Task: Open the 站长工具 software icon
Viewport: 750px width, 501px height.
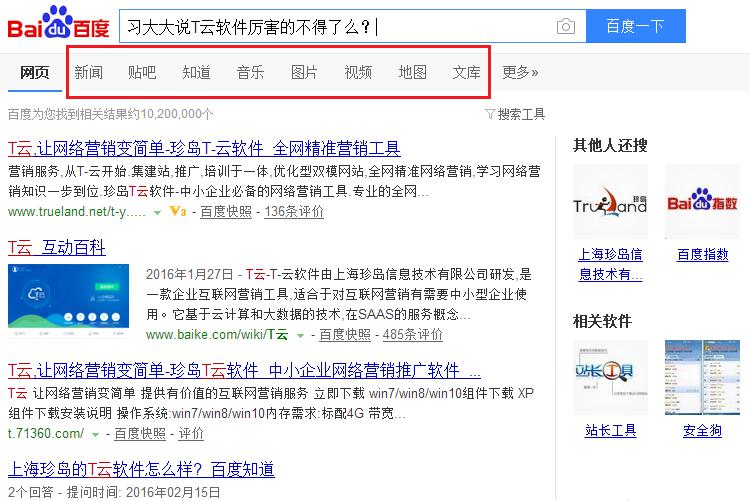Action: coord(610,378)
